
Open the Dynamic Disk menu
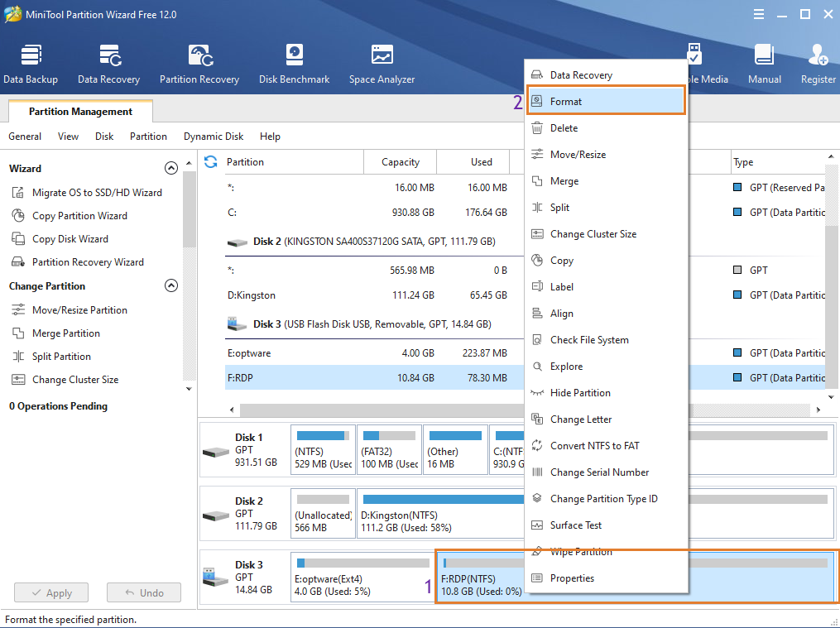click(214, 137)
